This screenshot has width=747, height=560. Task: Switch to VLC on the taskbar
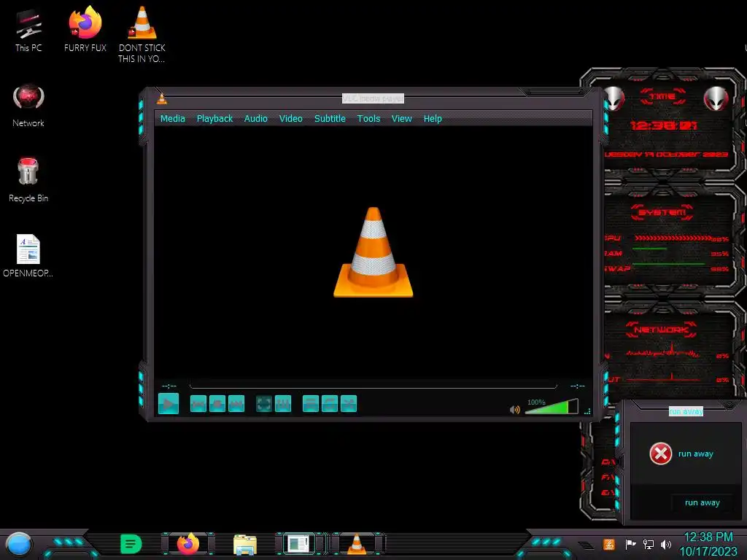(357, 544)
